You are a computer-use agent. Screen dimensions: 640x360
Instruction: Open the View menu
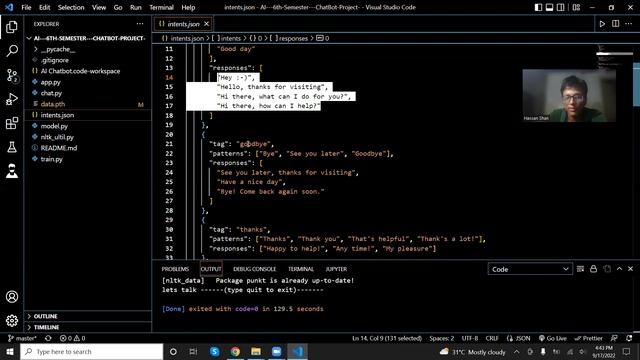pyautogui.click(x=99, y=7)
